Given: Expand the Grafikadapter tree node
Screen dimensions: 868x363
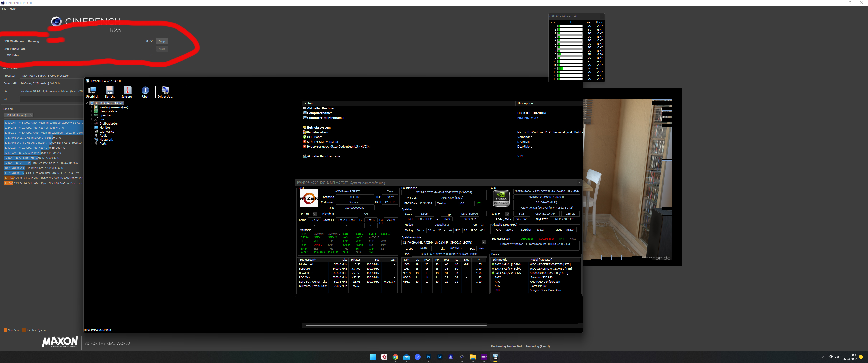Looking at the screenshot, I should point(91,124).
